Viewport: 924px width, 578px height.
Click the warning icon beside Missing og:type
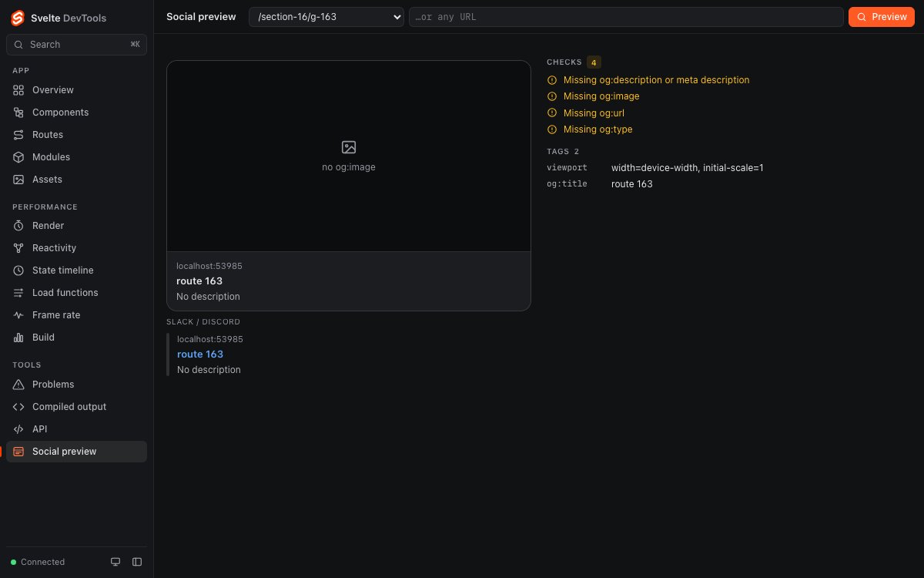coord(551,129)
